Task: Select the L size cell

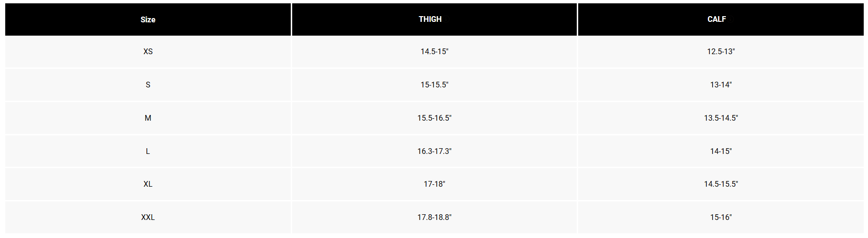Action: (148, 152)
